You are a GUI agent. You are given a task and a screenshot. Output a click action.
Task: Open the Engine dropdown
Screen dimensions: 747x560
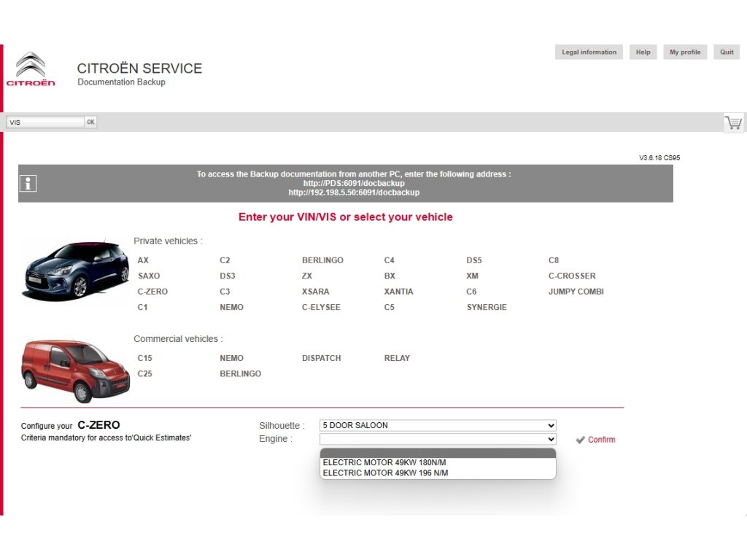(x=438, y=438)
